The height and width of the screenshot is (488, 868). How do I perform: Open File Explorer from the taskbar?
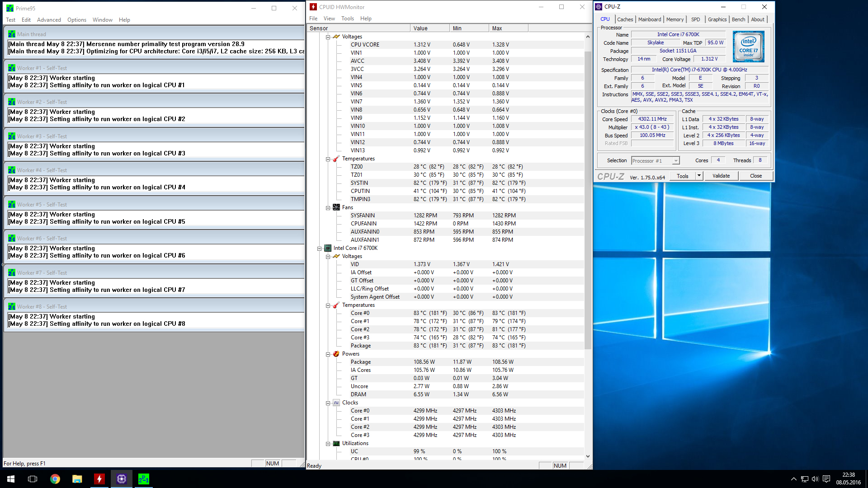77,479
